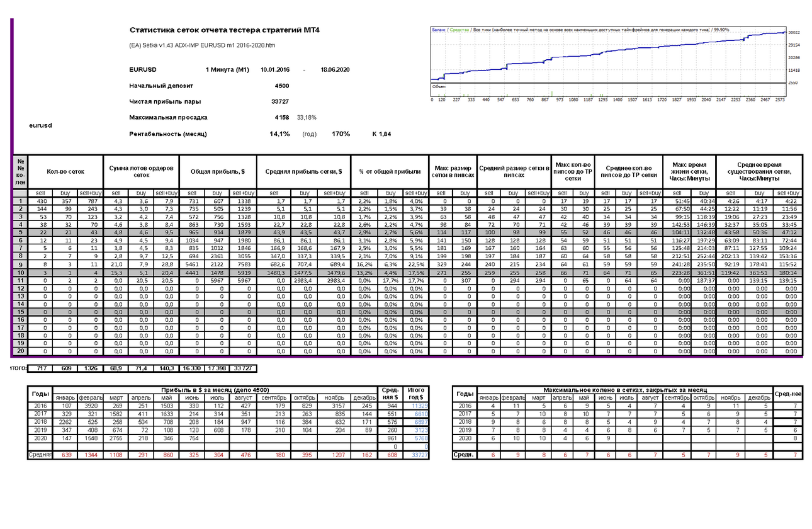Screen dimensions: 812x529
Task: Select the totals cell '140,3'
Action: pos(166,367)
